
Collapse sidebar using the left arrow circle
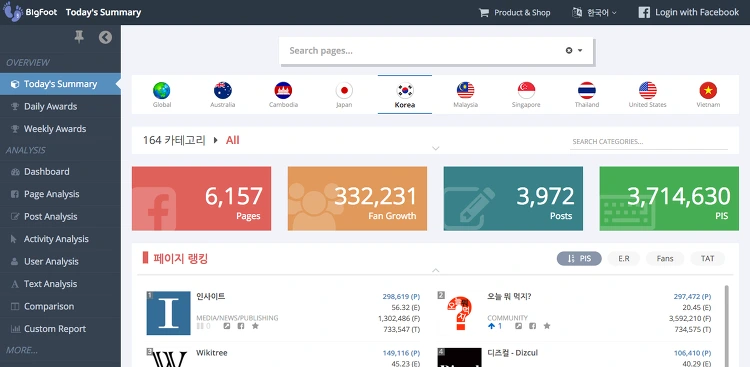pyautogui.click(x=105, y=37)
